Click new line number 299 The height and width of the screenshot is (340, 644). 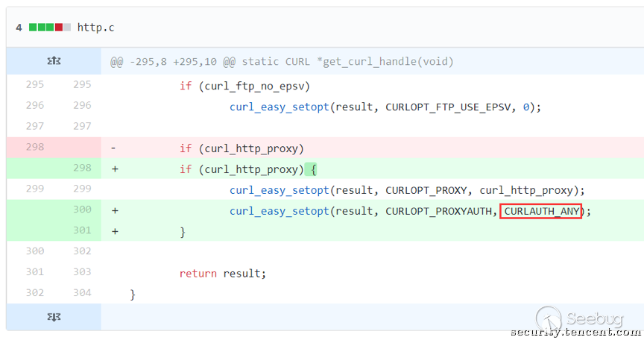tap(82, 189)
